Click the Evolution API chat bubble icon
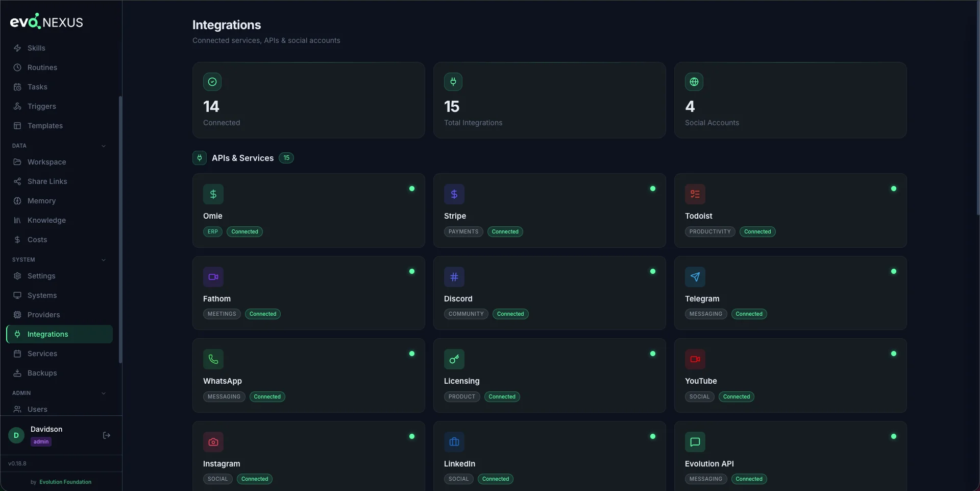The image size is (980, 491). click(695, 442)
